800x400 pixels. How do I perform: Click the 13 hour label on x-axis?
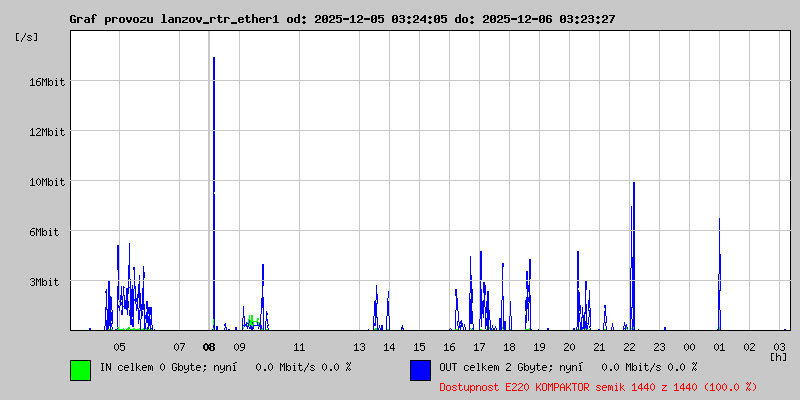(359, 347)
